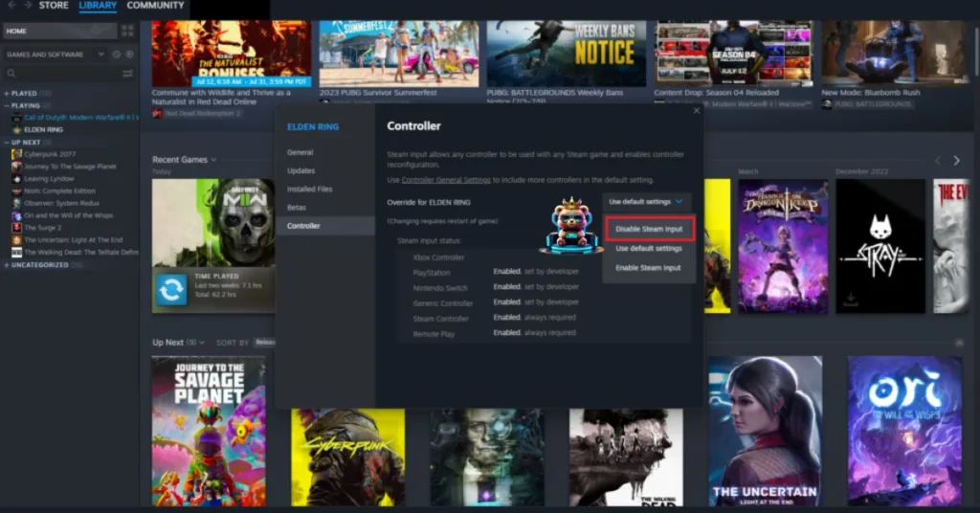Click the advanced filter sliders icon
Image resolution: width=980 pixels, height=513 pixels.
(x=127, y=74)
